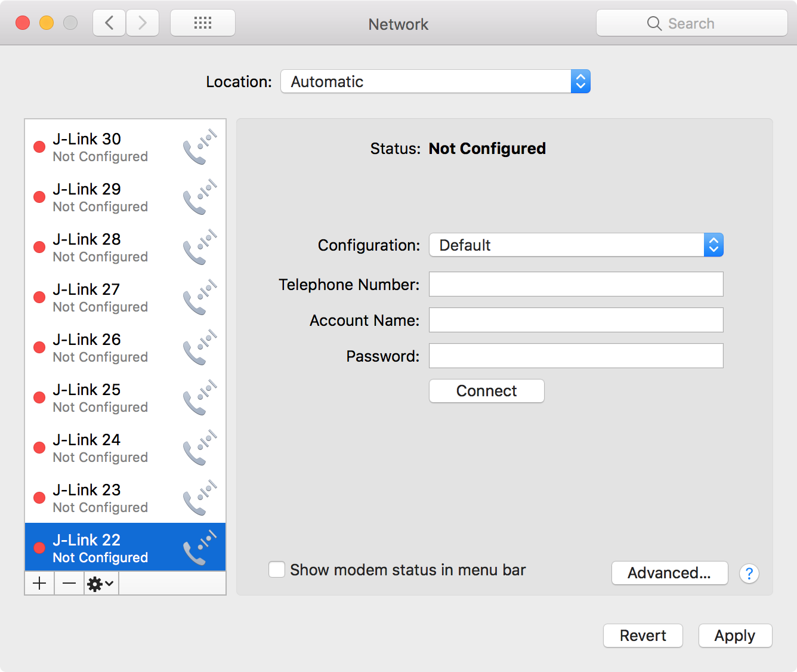Screen dimensions: 797x672
Task: Click the red status dot for J-Link 27
Action: tap(39, 297)
